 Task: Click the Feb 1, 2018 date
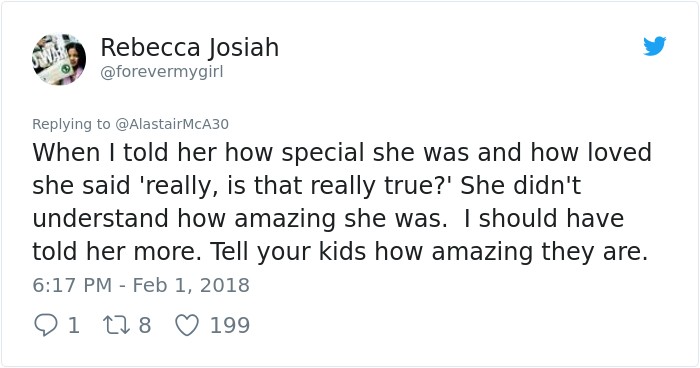click(191, 285)
